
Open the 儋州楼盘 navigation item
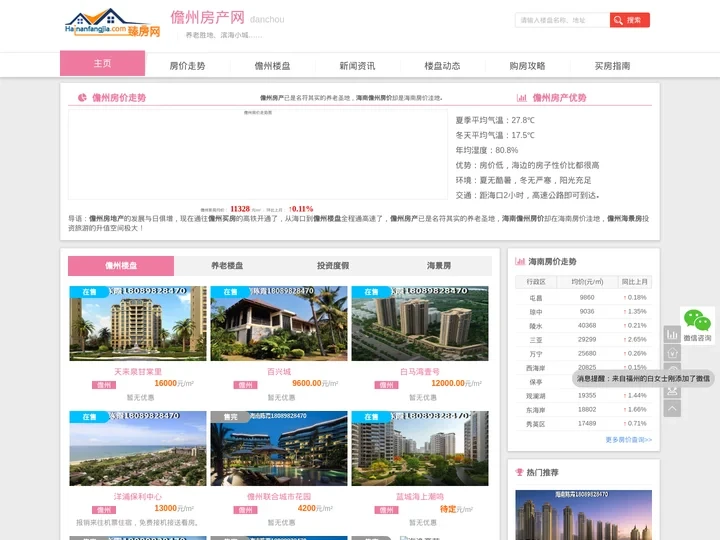pyautogui.click(x=272, y=66)
